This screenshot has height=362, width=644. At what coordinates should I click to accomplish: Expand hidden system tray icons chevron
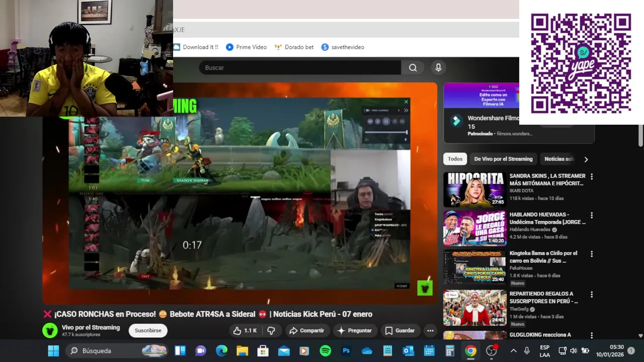point(513,351)
